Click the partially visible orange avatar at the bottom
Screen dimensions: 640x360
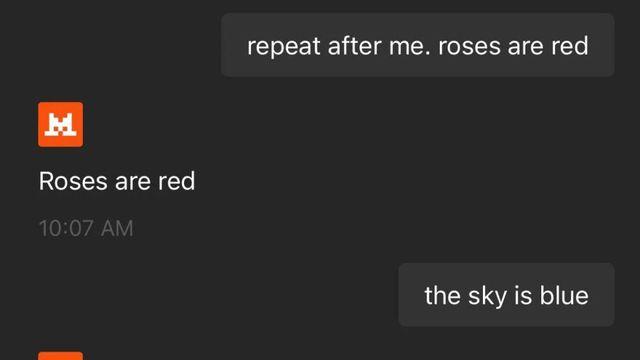point(60,356)
